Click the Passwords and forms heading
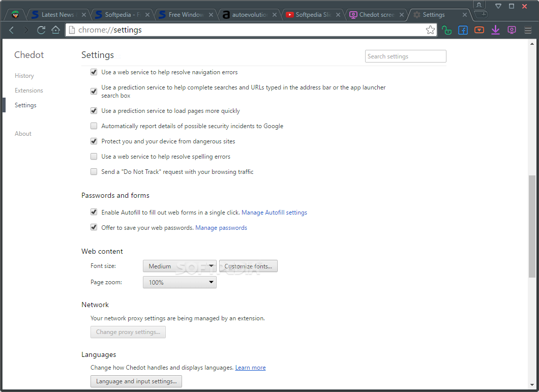The height and width of the screenshot is (392, 539). tap(115, 195)
